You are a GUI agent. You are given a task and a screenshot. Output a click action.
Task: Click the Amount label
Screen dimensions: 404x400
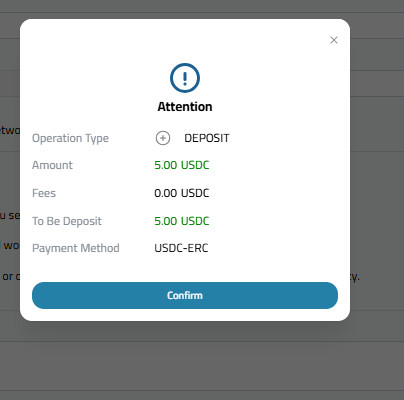[x=52, y=165]
